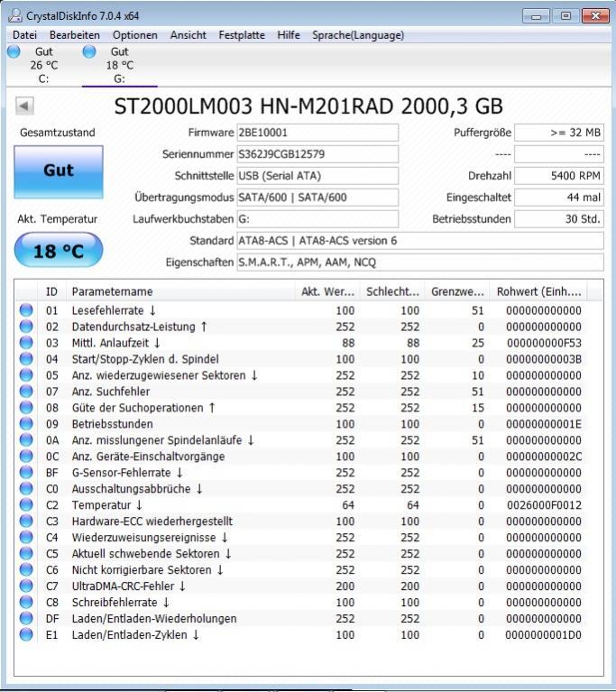The height and width of the screenshot is (692, 616).
Task: Click the blue status orb for drive C:
Action: pos(14,51)
